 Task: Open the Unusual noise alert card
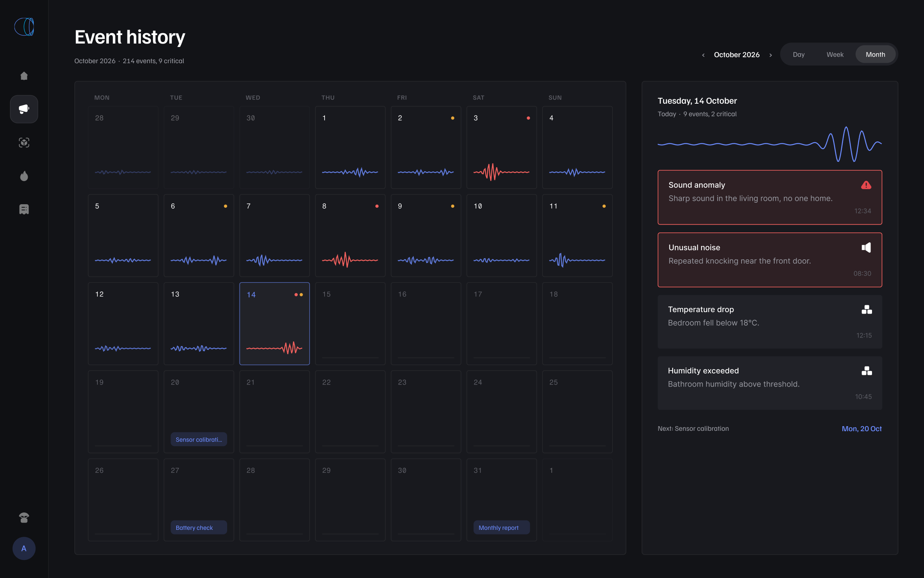click(770, 260)
